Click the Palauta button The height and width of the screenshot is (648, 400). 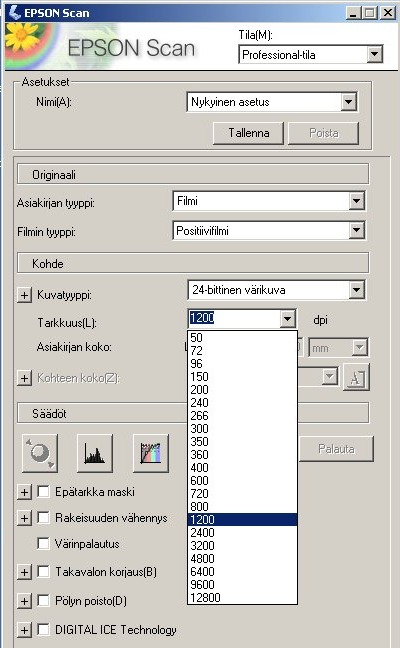tap(336, 449)
